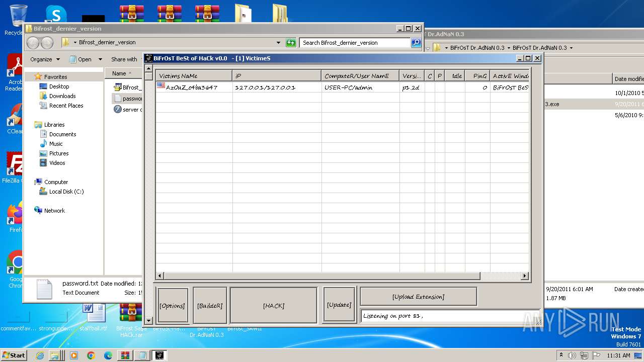
Task: Click the Action Center flag tray icon
Action: [596, 355]
